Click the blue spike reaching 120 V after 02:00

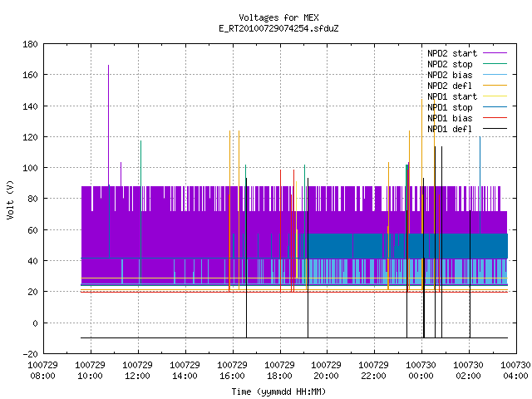point(480,185)
